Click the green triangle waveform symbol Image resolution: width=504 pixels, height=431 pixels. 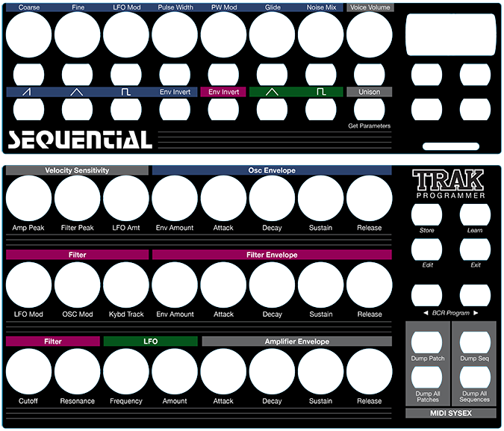(x=272, y=93)
